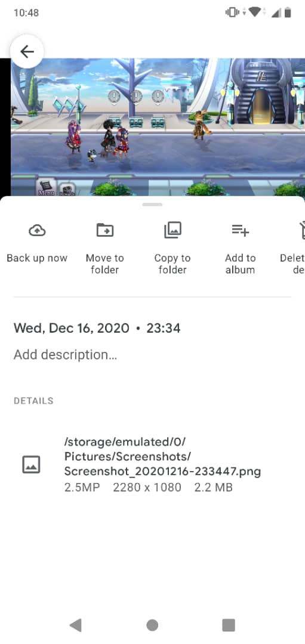
Task: Tap the Wed, Dec 16, 2020 date
Action: [72, 328]
